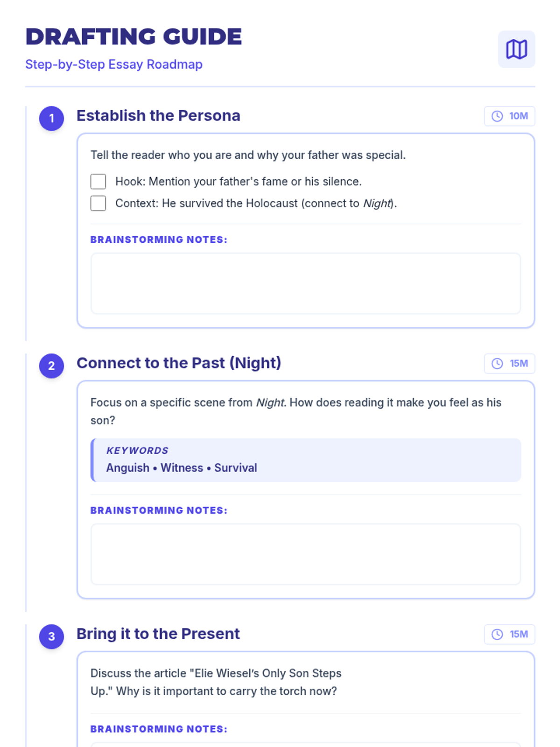Click the step 3 number circle
Screen dimensions: 560x747
click(x=51, y=636)
